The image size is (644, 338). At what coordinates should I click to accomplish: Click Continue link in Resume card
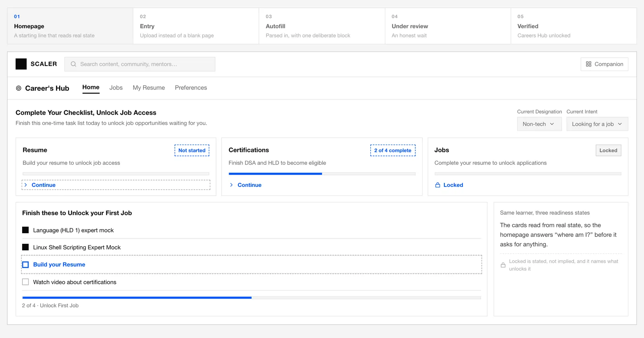[x=43, y=185]
